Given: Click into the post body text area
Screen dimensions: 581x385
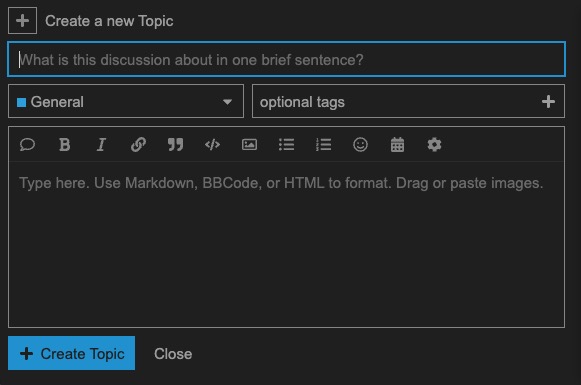Looking at the screenshot, I should click(x=286, y=244).
